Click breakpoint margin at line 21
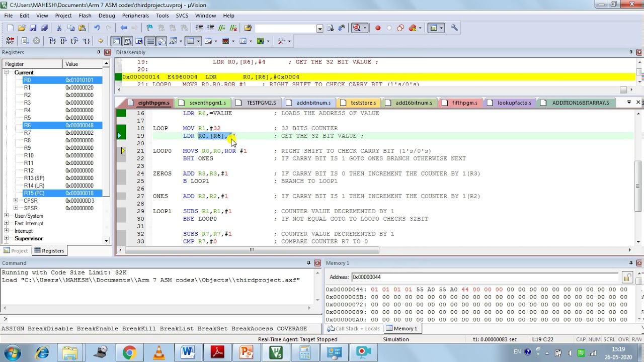The height and width of the screenshot is (362, 644). [x=121, y=151]
